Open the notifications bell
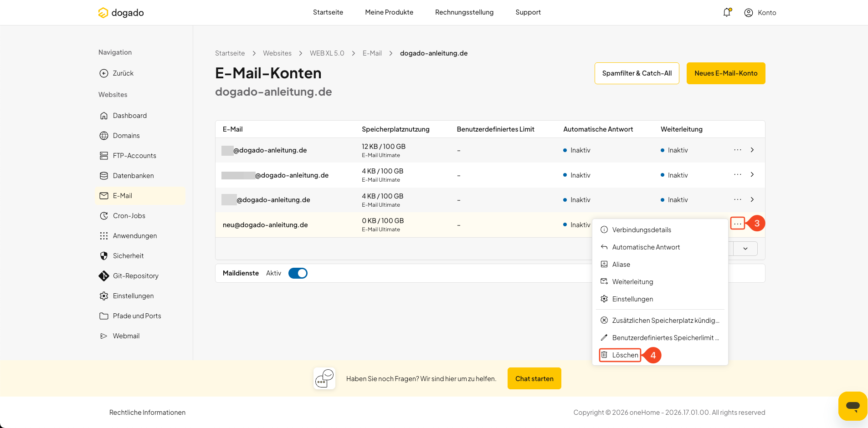Image resolution: width=868 pixels, height=428 pixels. point(727,12)
